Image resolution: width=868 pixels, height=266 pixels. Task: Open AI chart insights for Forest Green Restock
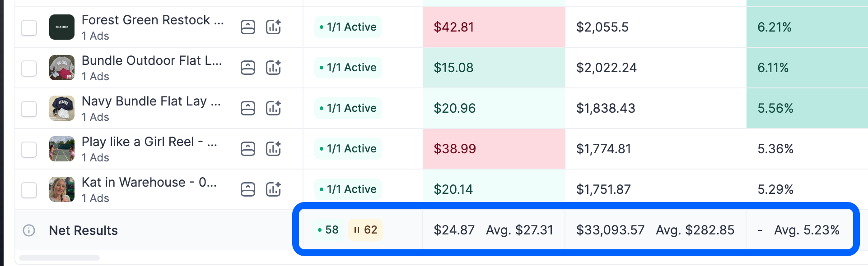click(273, 27)
